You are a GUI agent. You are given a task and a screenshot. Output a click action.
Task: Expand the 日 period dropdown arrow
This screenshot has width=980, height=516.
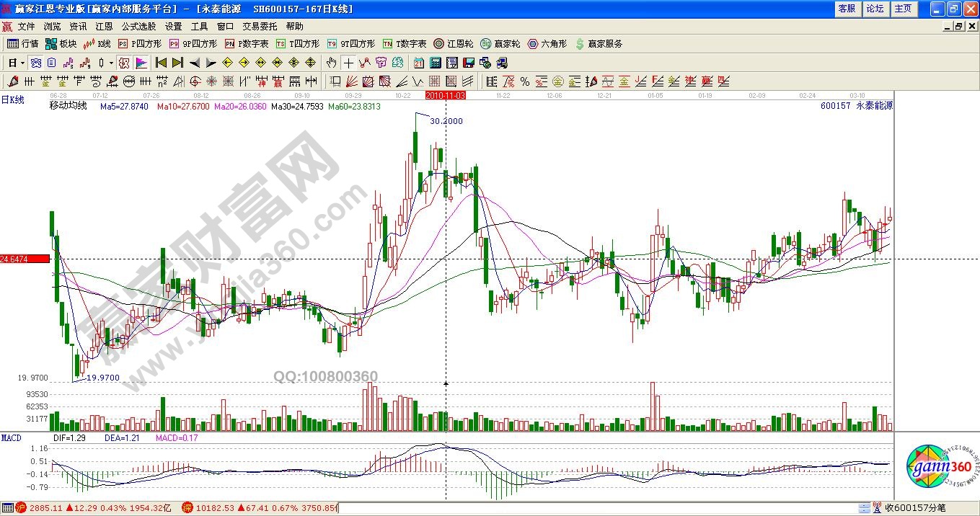(22, 63)
